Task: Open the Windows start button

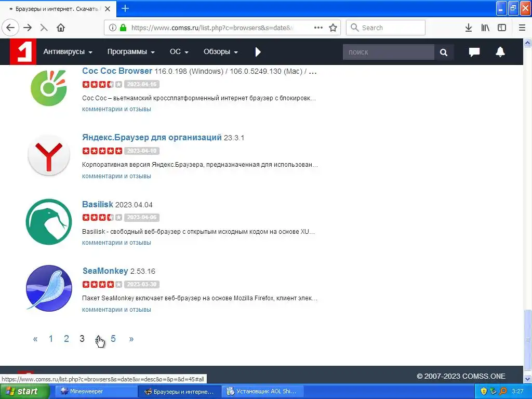Action: 24,391
